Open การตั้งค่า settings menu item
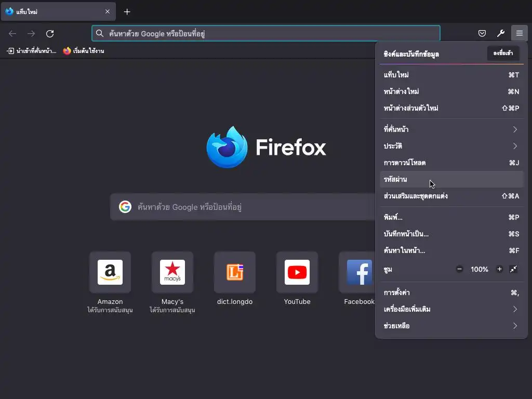Image resolution: width=532 pixels, height=399 pixels. click(x=451, y=292)
